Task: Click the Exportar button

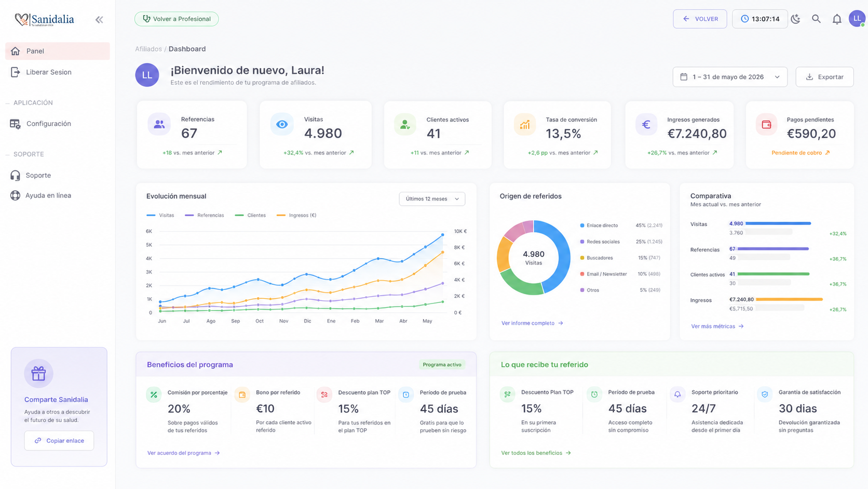Action: coord(824,77)
